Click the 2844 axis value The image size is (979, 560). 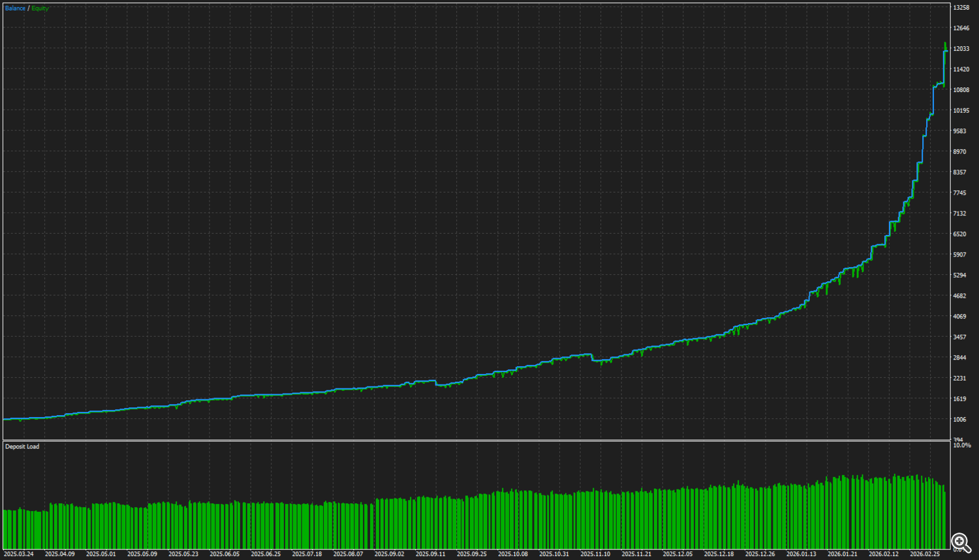click(x=959, y=358)
